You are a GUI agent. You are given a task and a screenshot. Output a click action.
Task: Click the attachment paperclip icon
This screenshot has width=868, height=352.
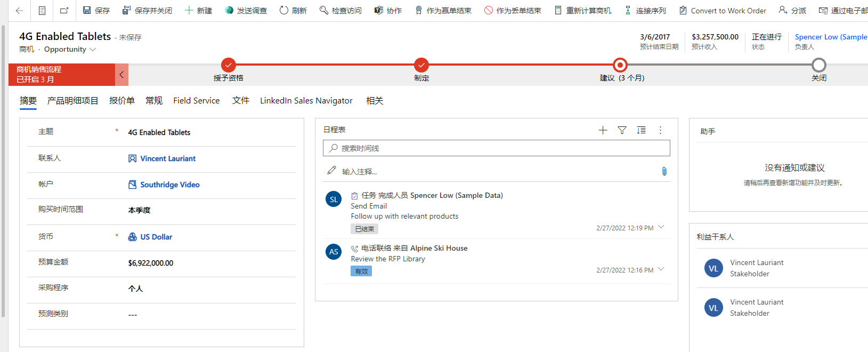664,171
